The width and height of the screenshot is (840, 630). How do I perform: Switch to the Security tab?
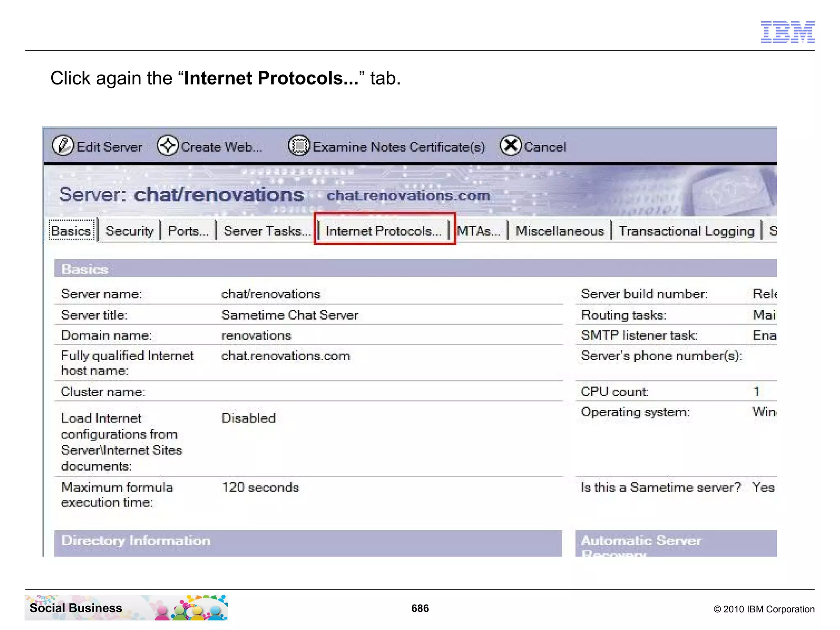(129, 231)
